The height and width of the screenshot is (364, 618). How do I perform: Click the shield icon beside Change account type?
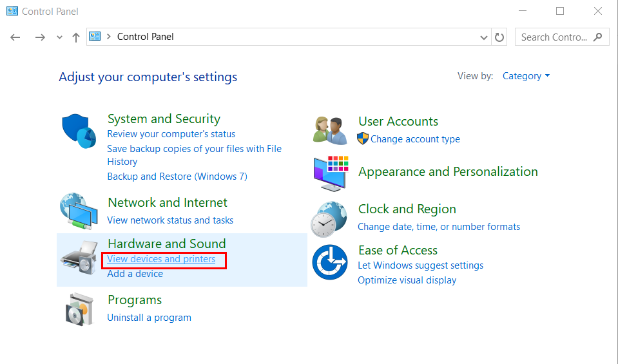[363, 139]
